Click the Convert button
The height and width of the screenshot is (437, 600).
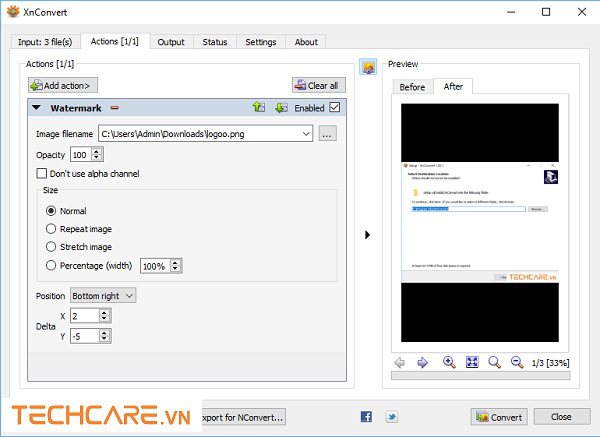pyautogui.click(x=499, y=416)
